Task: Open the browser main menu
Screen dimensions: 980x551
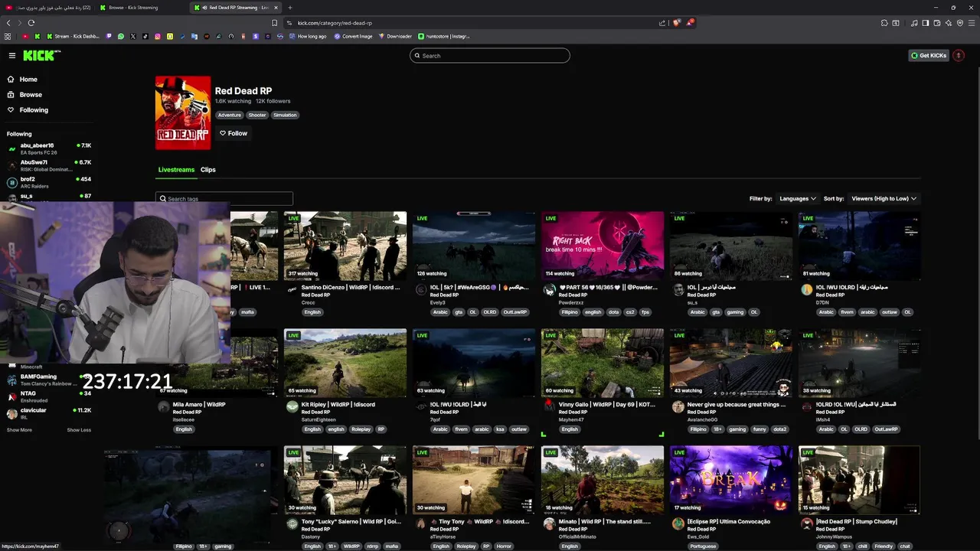Action: tap(971, 23)
